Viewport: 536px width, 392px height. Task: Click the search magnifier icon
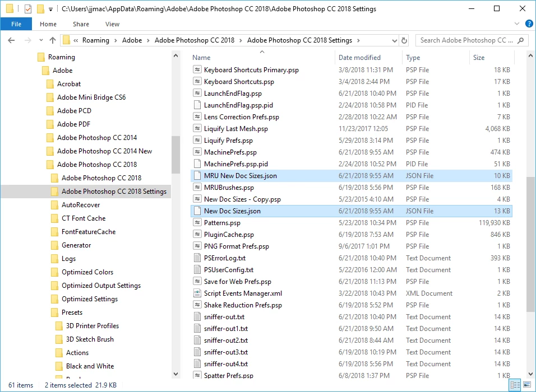point(521,40)
